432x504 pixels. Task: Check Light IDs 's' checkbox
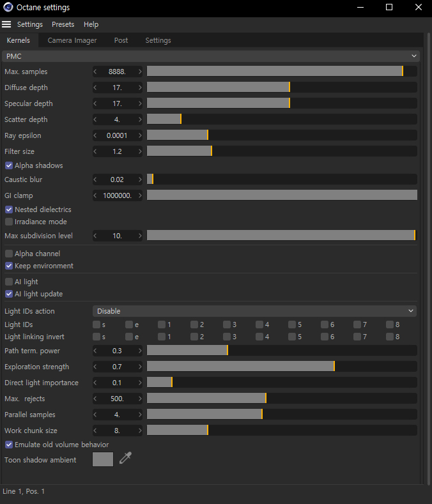point(96,325)
